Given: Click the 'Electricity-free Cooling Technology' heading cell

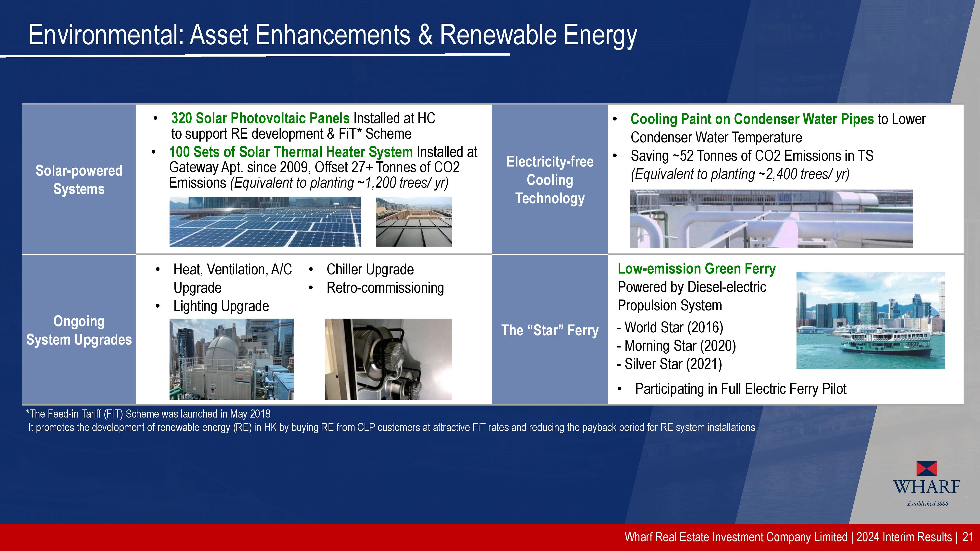Looking at the screenshot, I should point(550,180).
